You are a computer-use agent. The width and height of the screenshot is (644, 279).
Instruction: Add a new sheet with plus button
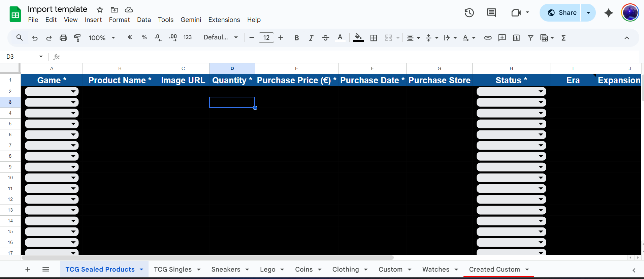pyautogui.click(x=28, y=269)
